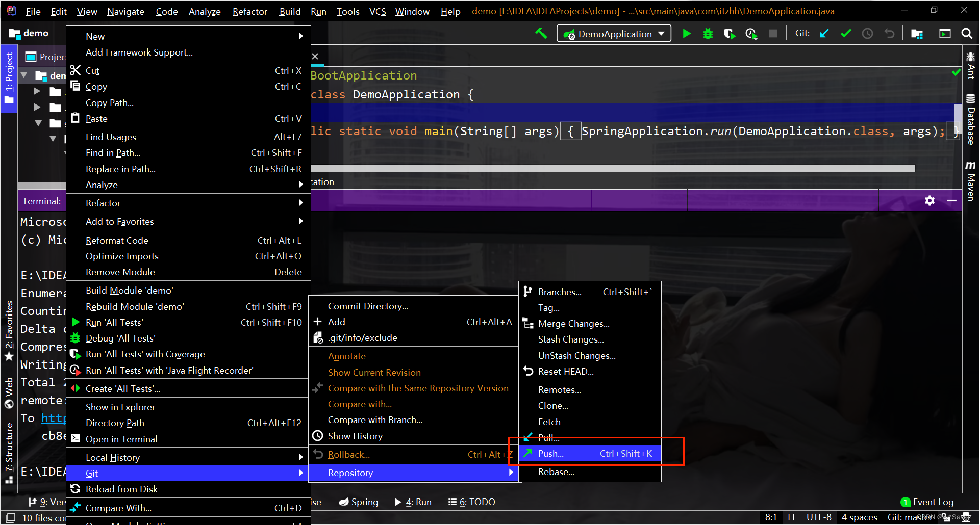Screen dimensions: 980x525
Task: Choose Merge Changes... menu item
Action: pyautogui.click(x=590, y=324)
